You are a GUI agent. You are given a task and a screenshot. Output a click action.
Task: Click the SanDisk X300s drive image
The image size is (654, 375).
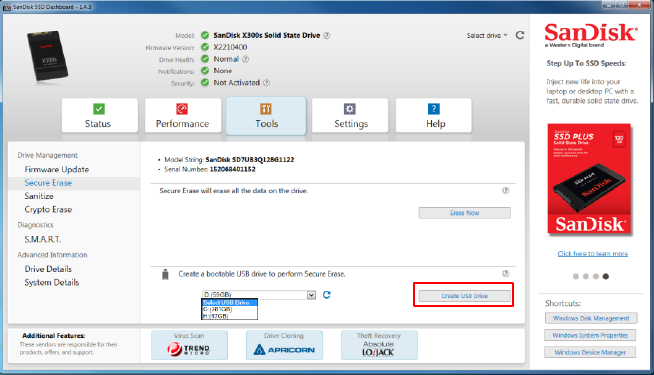click(48, 55)
